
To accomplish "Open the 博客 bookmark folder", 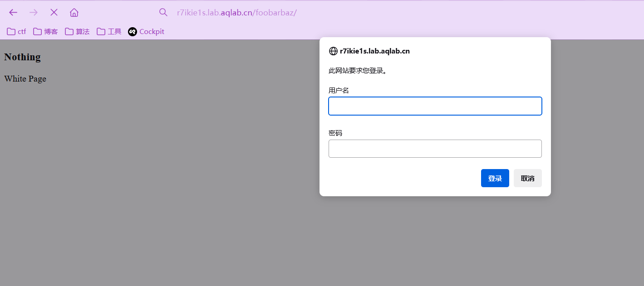I will click(x=45, y=32).
